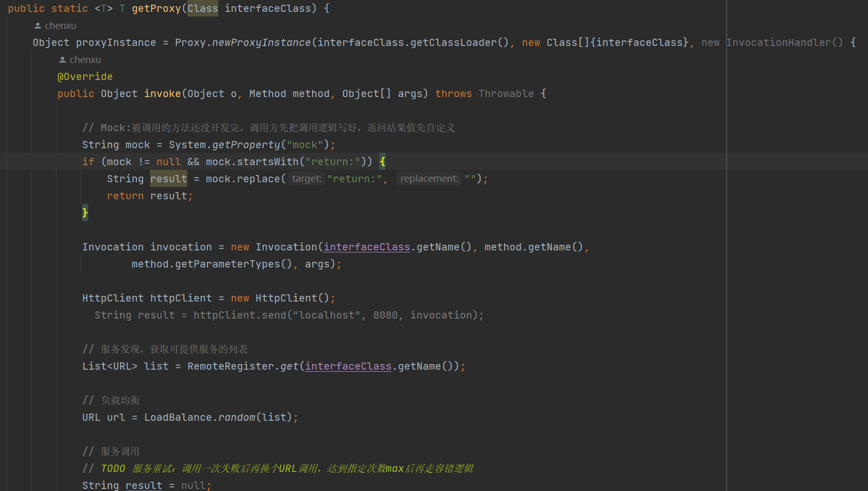
Task: Click the highlighted closing brace of if block
Action: (85, 213)
